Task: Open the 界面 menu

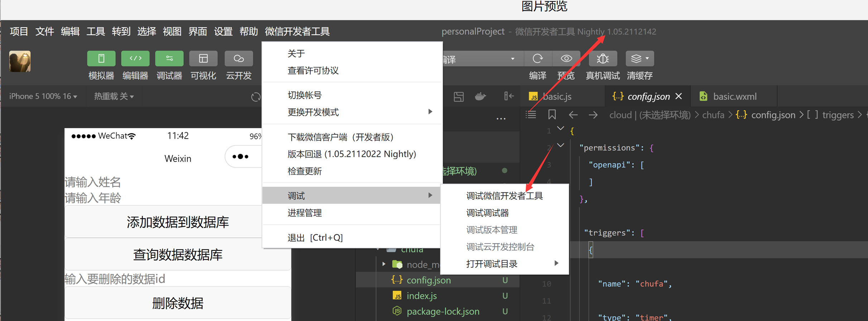Action: (x=198, y=32)
